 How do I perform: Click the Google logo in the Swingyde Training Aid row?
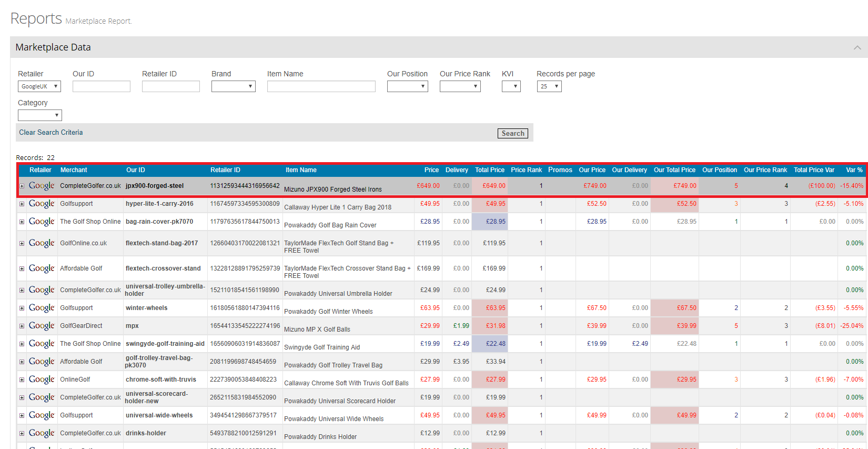click(x=42, y=344)
